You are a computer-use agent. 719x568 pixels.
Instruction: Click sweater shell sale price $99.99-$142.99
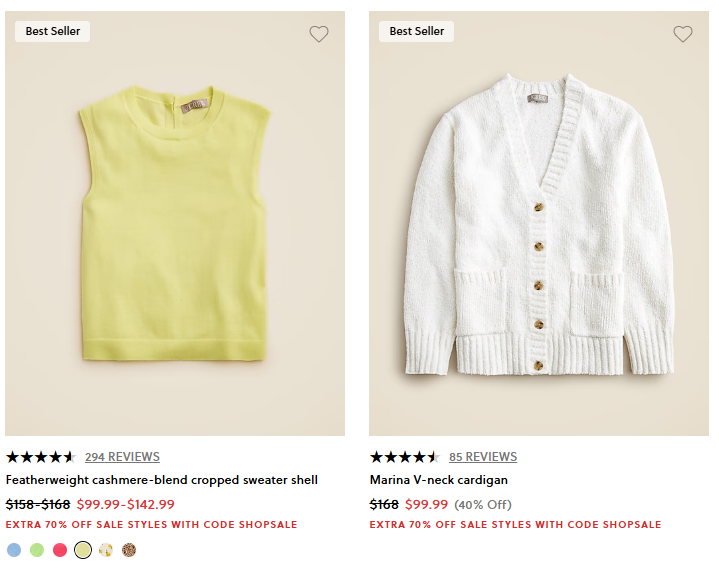click(125, 504)
